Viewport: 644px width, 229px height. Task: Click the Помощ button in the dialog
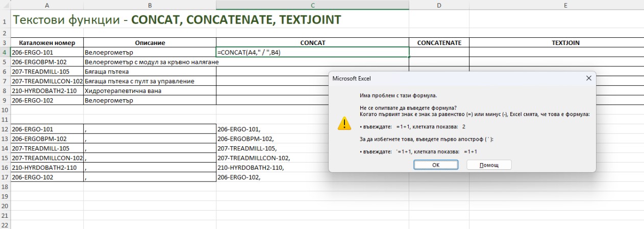[489, 165]
